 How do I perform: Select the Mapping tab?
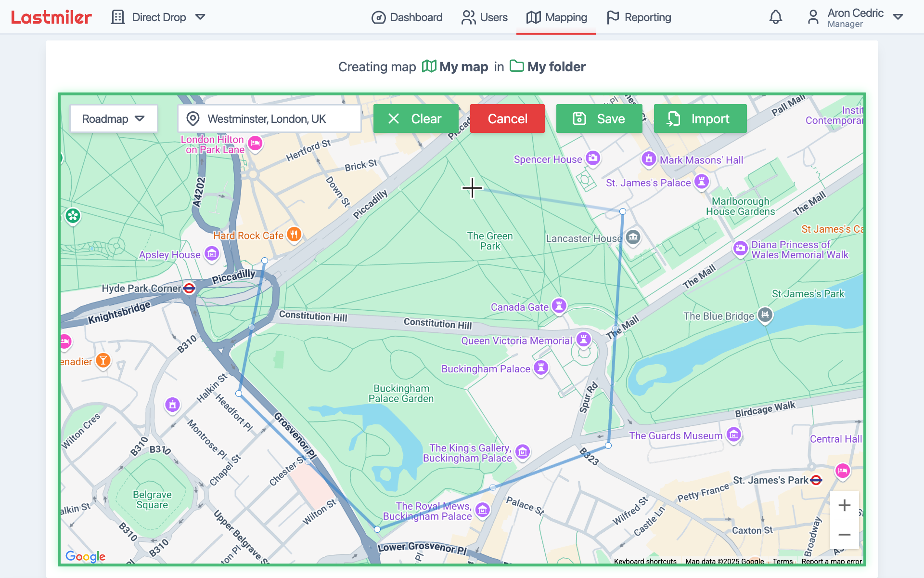tap(556, 17)
